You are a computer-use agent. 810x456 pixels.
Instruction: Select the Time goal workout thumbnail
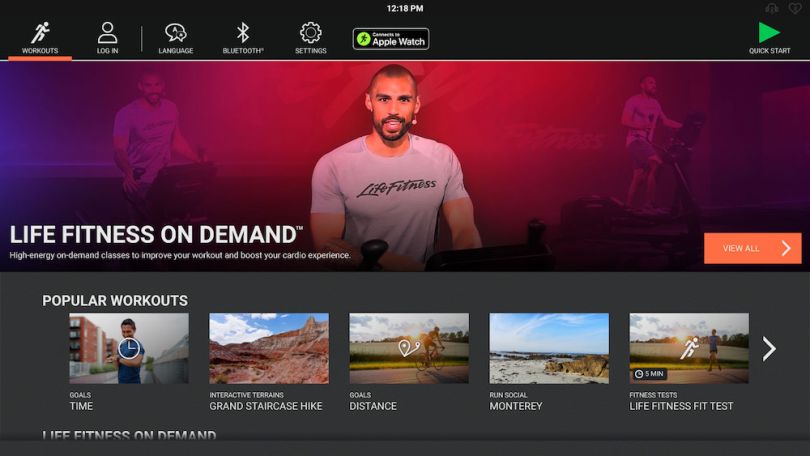pos(128,348)
